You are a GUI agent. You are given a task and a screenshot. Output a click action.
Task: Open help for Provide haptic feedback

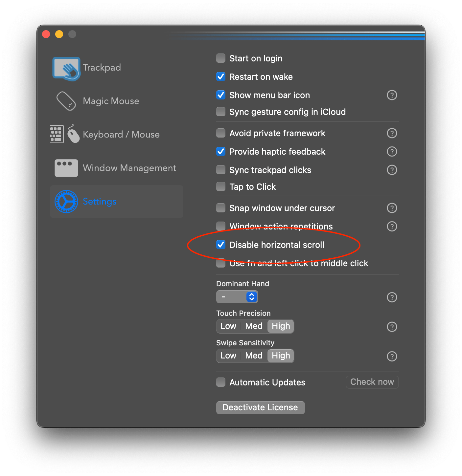(392, 152)
